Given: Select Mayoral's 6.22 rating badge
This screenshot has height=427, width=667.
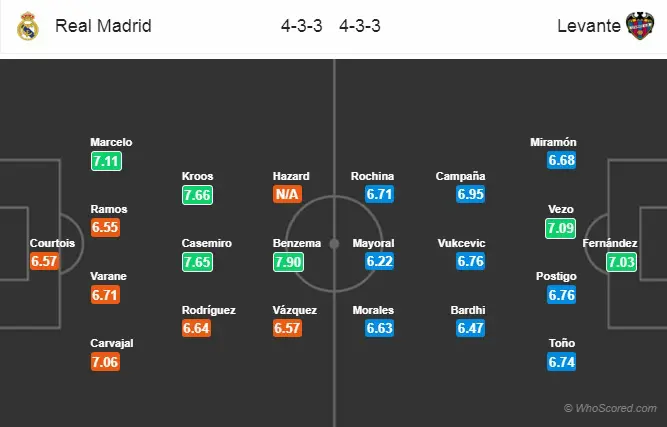Looking at the screenshot, I should click(379, 261).
